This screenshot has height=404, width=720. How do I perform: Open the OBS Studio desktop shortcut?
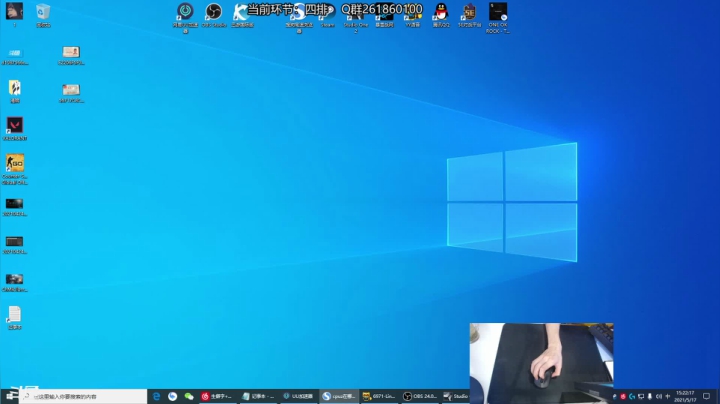[214, 15]
